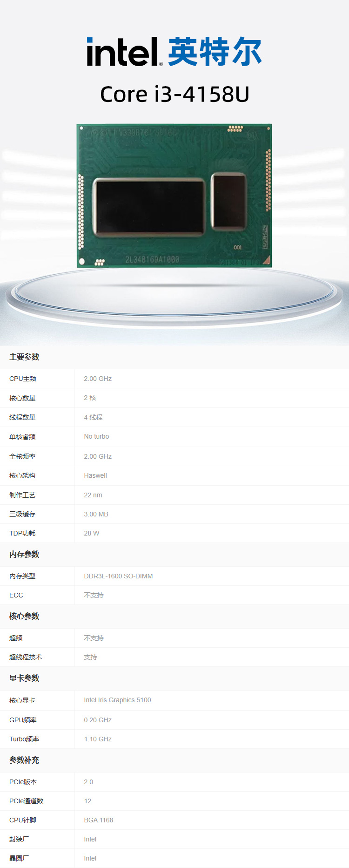Click the '晶圆厂' row label
Screen dimensions: 349x868
(19, 858)
